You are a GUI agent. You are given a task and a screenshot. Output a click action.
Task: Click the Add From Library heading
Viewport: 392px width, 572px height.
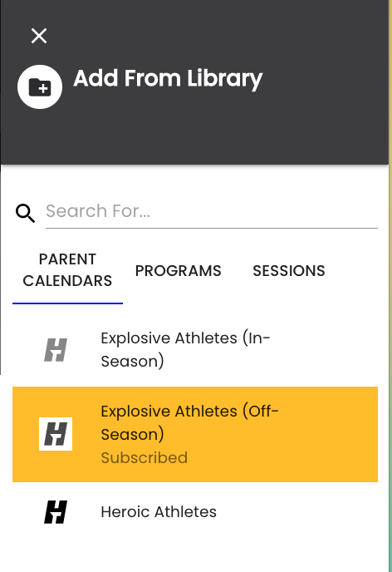168,79
